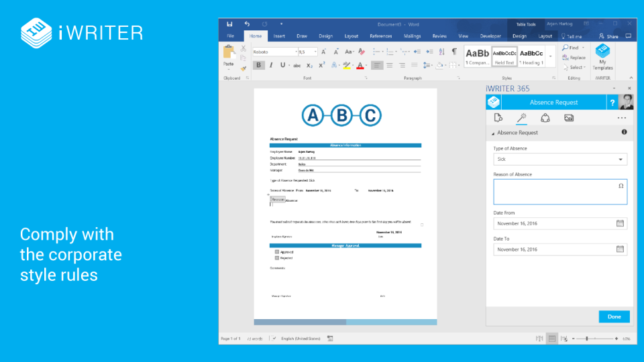Viewport: 644px width, 362px height.
Task: Increase font size with Grow Font
Action: (x=323, y=52)
